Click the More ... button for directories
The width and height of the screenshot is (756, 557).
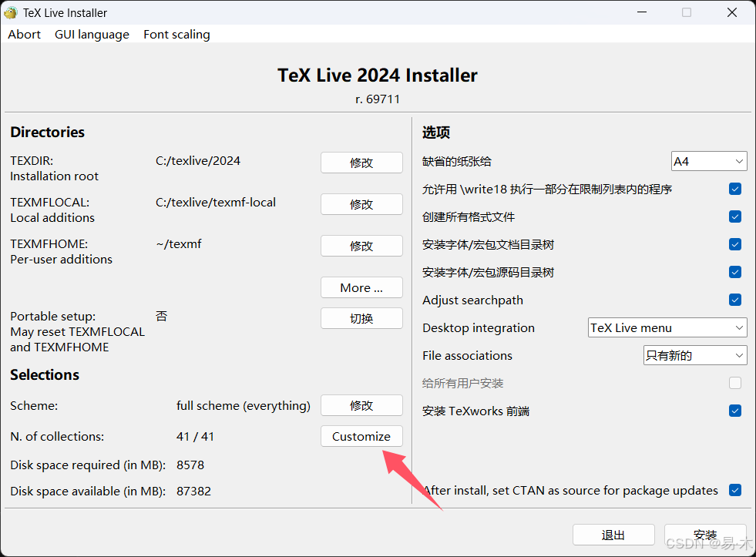coord(361,287)
